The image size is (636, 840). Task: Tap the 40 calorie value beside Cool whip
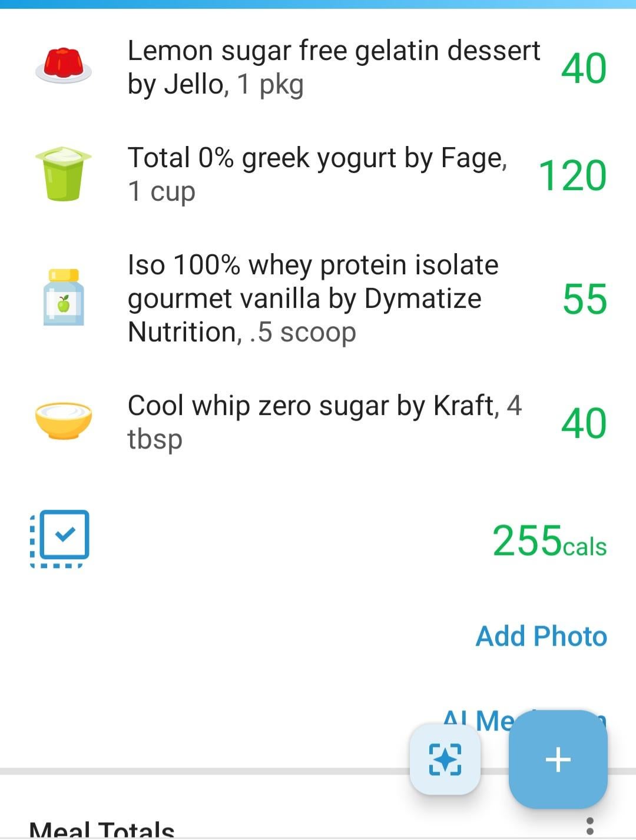pyautogui.click(x=583, y=423)
